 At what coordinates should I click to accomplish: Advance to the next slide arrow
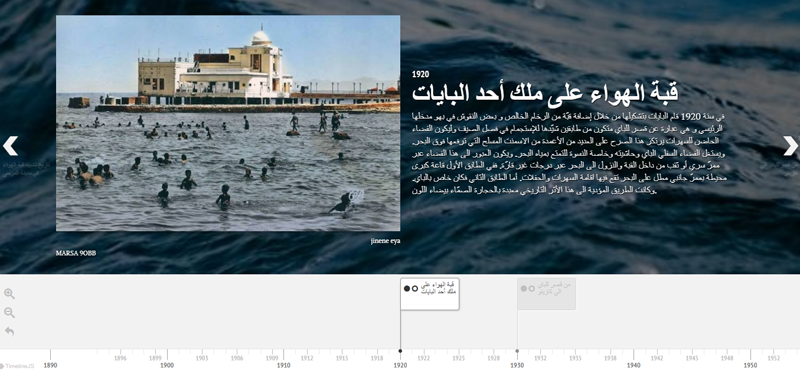(790, 146)
